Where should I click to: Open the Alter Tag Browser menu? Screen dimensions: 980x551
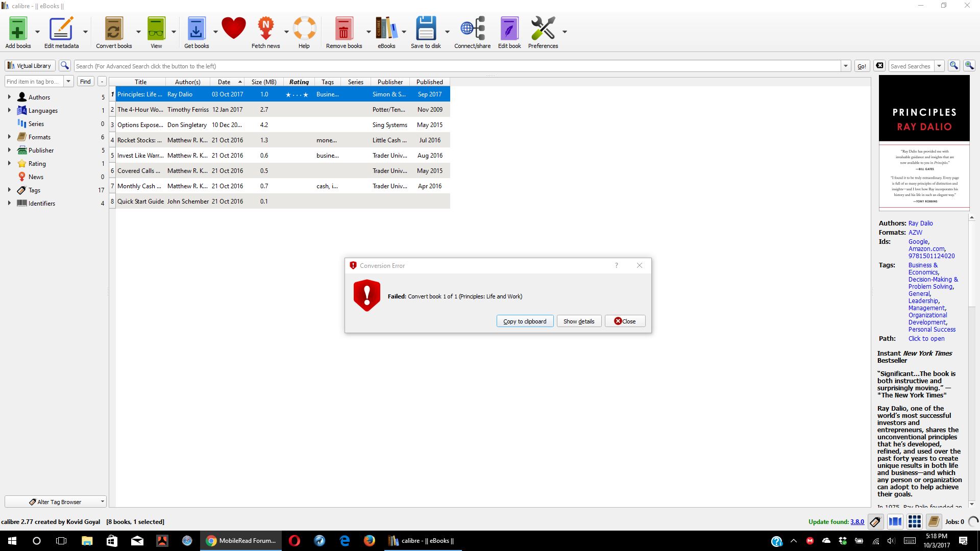55,502
